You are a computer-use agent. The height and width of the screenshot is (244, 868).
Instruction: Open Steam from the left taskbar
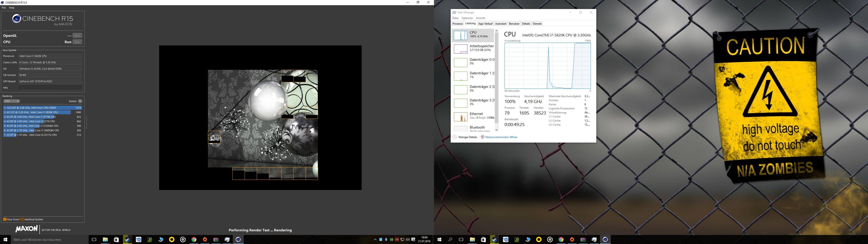tap(127, 240)
